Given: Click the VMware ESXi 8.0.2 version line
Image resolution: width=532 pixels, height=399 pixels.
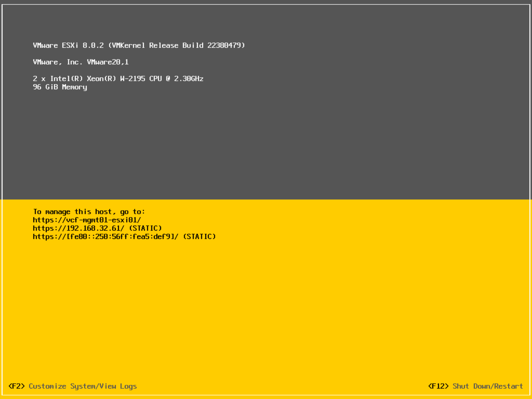Looking at the screenshot, I should pyautogui.click(x=139, y=45).
